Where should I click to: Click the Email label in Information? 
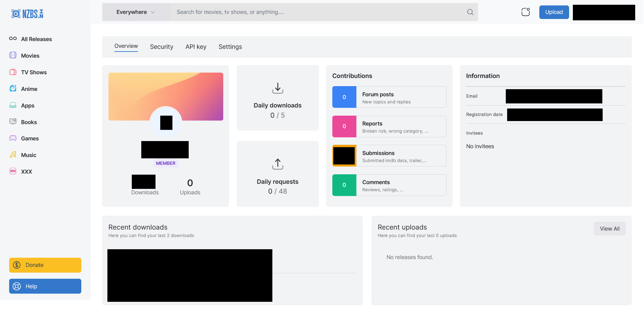point(472,96)
